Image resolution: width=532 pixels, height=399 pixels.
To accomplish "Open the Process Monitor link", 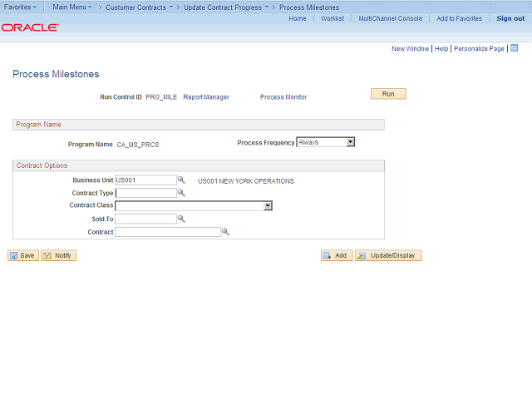I will point(283,97).
